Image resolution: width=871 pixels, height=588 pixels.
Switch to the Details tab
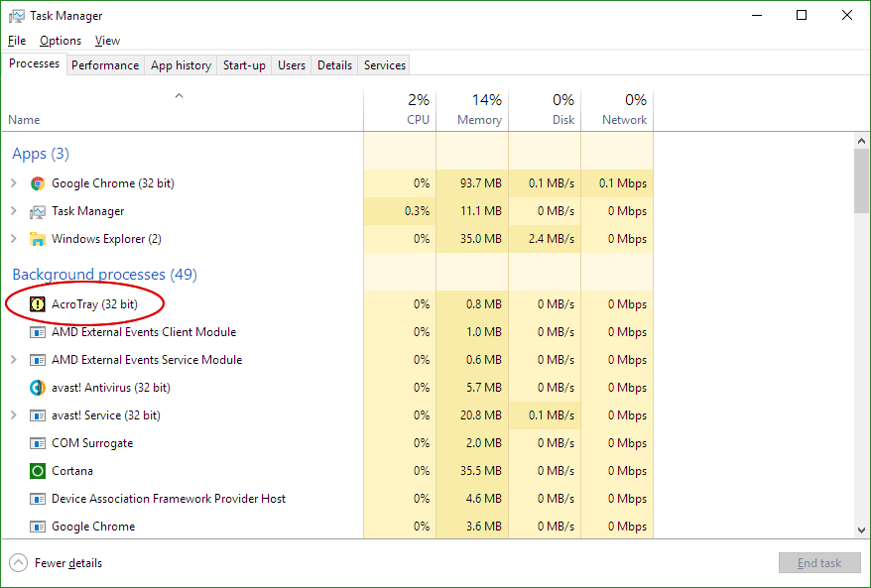click(335, 65)
